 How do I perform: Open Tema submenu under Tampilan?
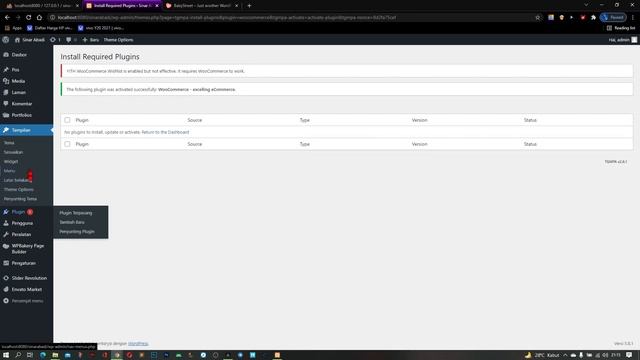coord(9,143)
